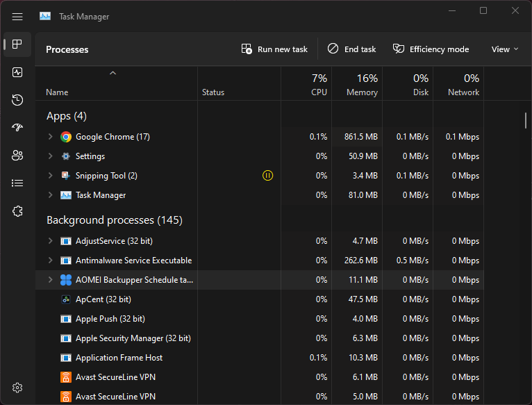
Task: Click the suspended pause icon for Snipping Tool
Action: click(x=267, y=176)
